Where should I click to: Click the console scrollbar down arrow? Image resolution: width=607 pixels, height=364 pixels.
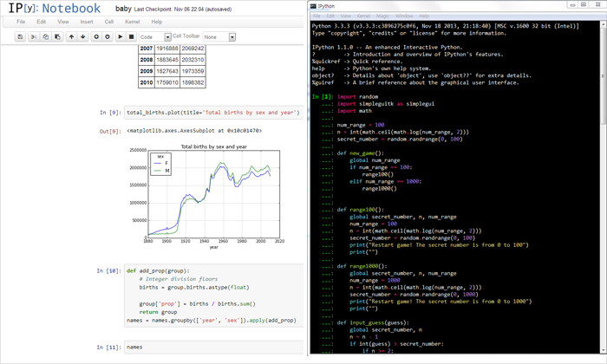(604, 350)
